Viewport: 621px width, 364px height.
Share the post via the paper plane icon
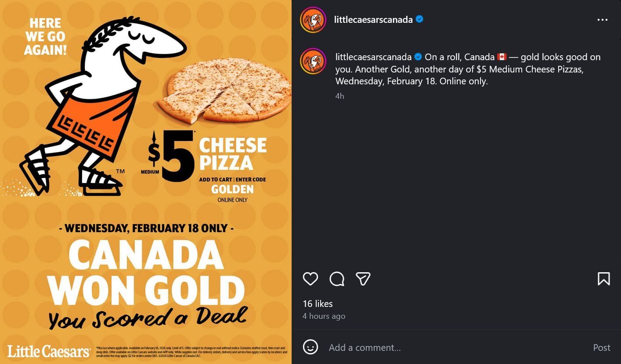(x=363, y=279)
